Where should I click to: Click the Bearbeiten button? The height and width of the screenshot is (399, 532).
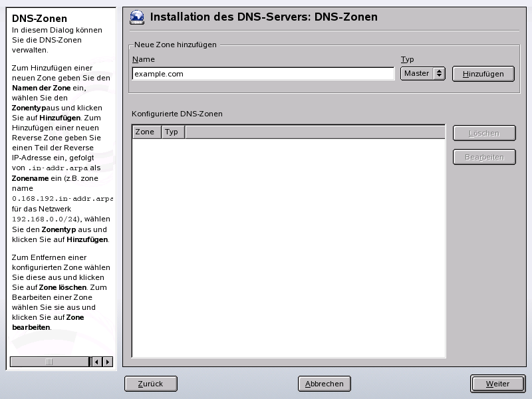click(484, 158)
